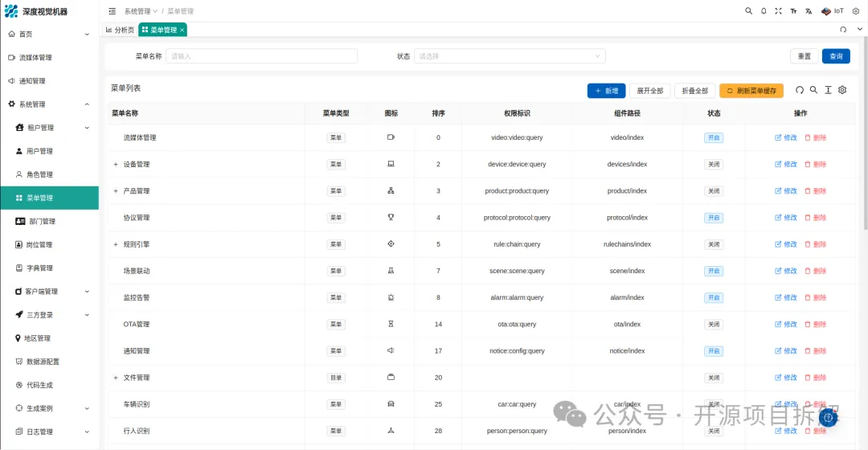
Task: Open the 状态 select dropdown
Action: pos(510,56)
